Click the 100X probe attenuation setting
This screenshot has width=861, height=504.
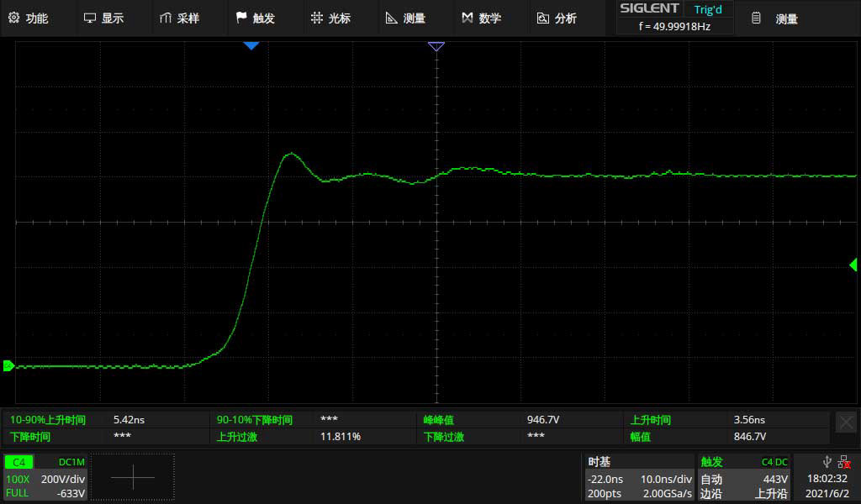(18, 479)
